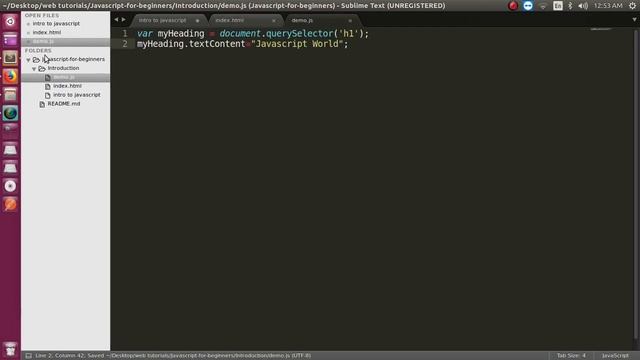Close index.html in Open Files list
This screenshot has width=640, height=360.
pos(28,33)
